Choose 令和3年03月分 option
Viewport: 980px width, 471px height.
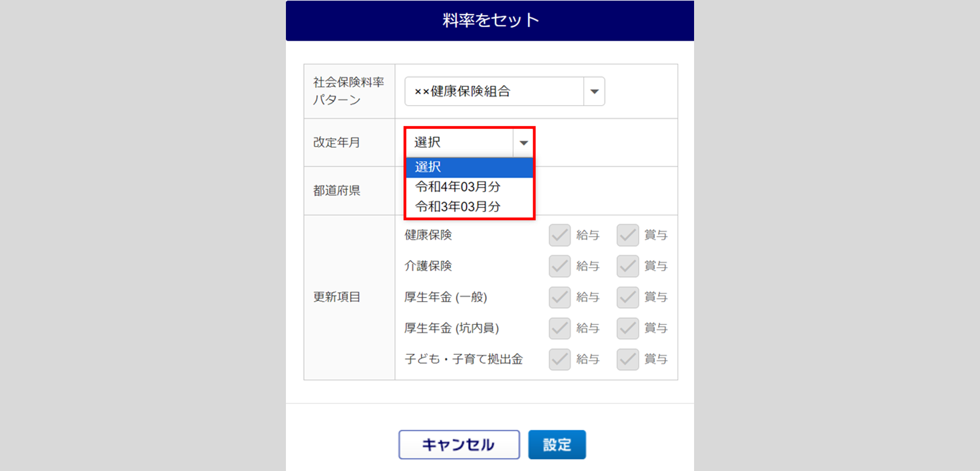[x=458, y=207]
